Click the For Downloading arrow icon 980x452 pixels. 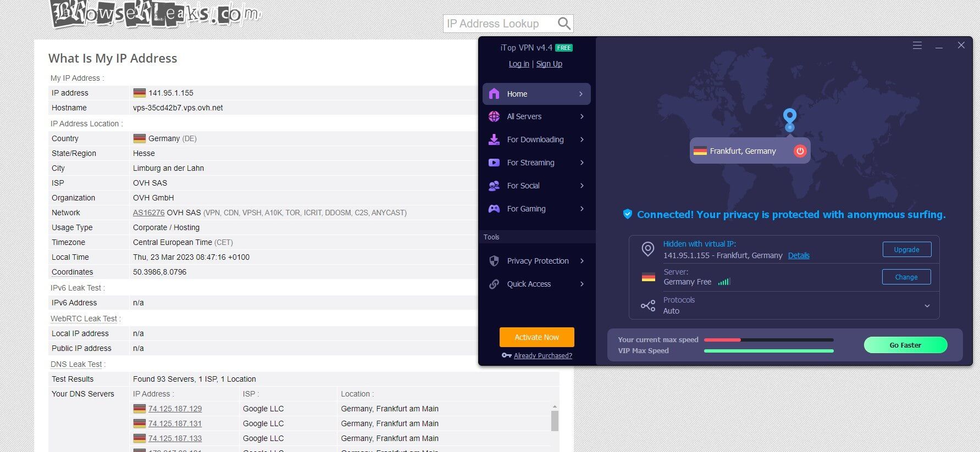[x=494, y=139]
